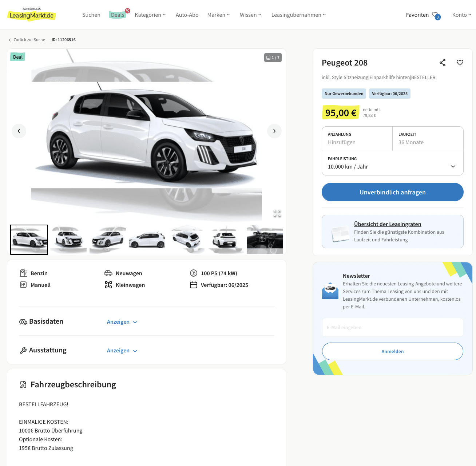Click the Nur Gewerbekunden tag

click(344, 94)
